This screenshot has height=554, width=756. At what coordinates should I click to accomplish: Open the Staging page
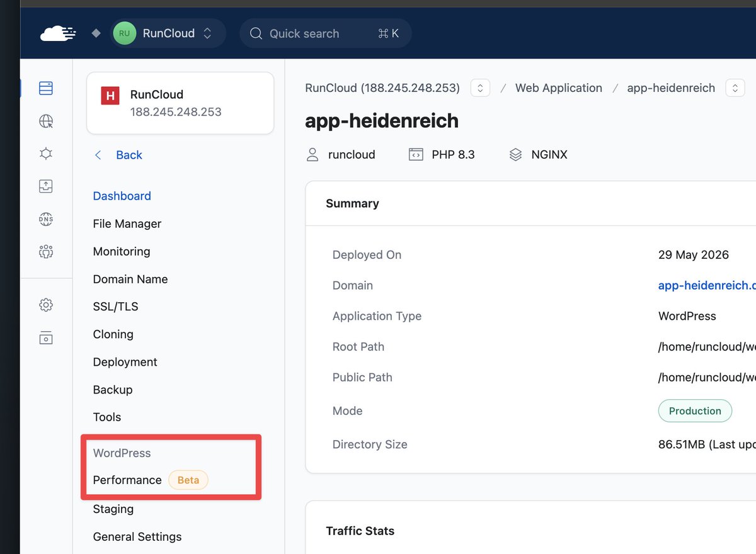(113, 509)
